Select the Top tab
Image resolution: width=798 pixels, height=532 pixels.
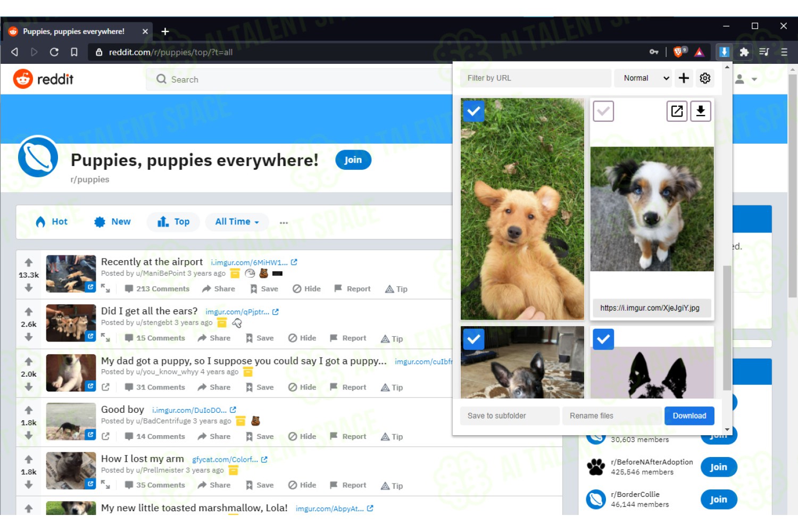[173, 222]
